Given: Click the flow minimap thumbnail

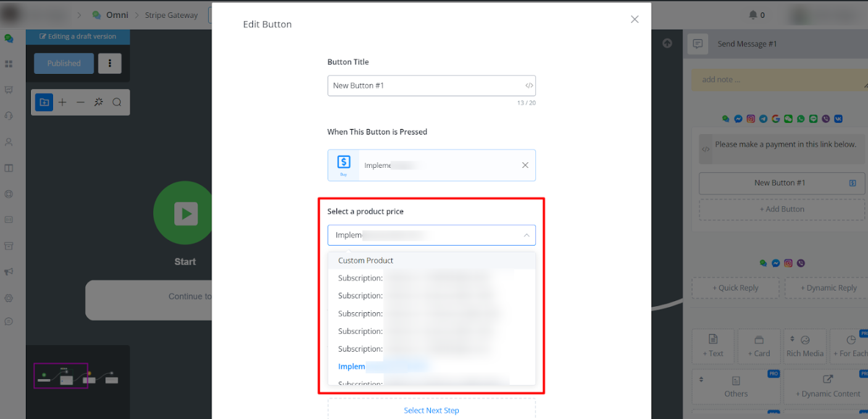Looking at the screenshot, I should tap(77, 376).
